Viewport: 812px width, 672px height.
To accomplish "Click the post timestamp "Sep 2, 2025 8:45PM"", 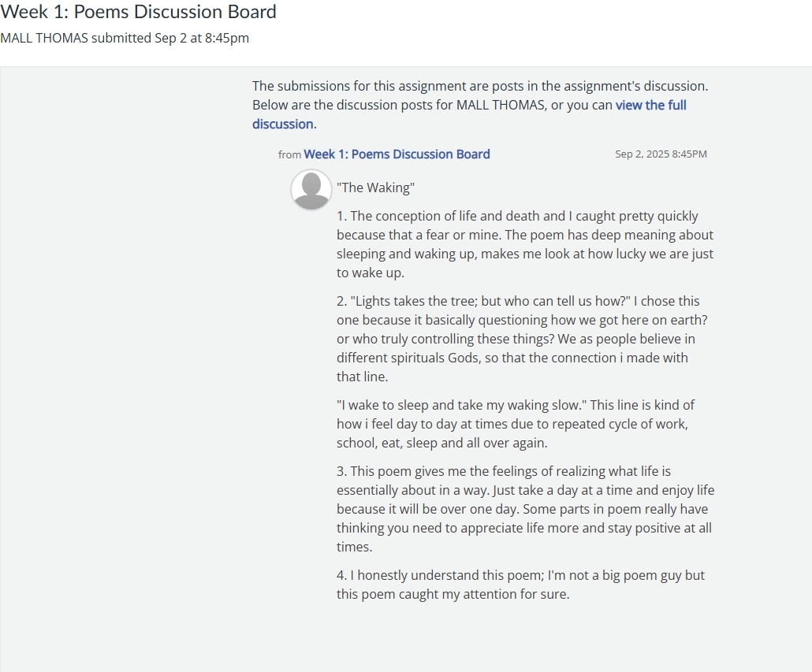I will tap(661, 154).
